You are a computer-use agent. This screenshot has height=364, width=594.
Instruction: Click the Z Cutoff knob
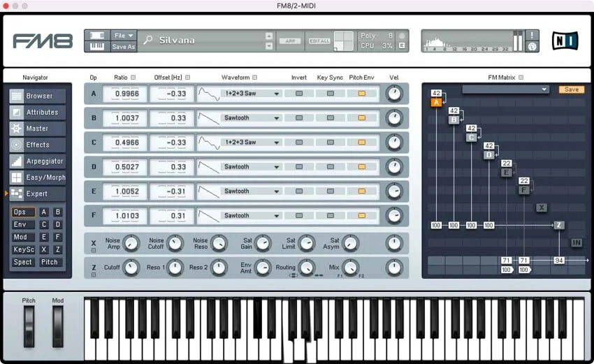tap(131, 268)
